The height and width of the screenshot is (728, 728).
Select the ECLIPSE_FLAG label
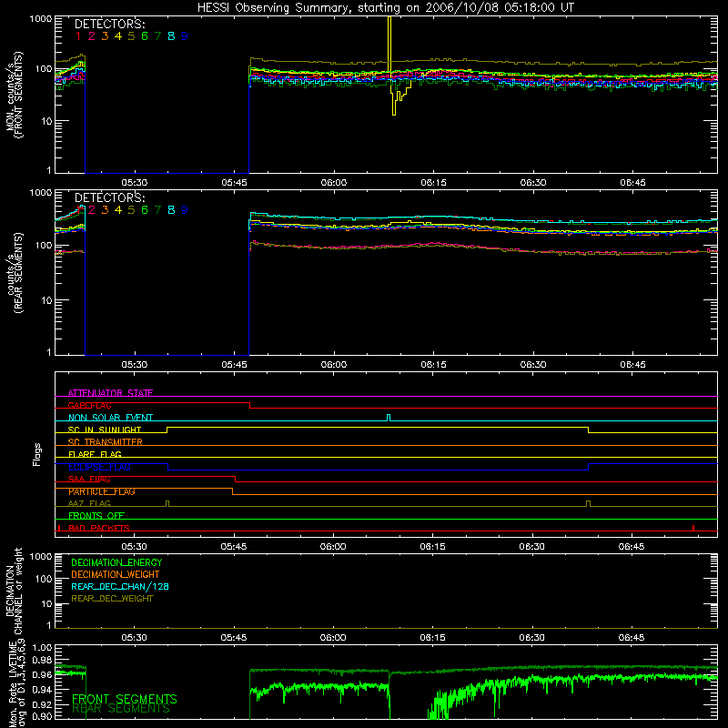click(99, 467)
